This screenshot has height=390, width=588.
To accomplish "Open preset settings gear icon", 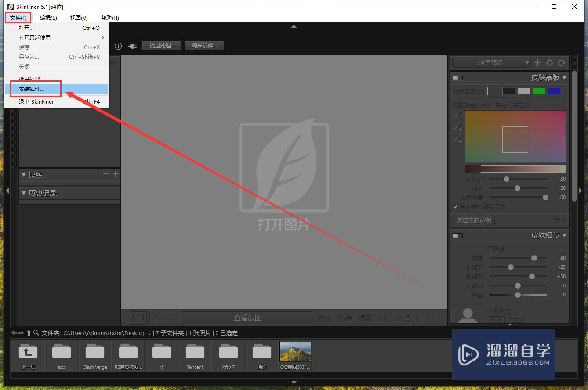I will 550,63.
